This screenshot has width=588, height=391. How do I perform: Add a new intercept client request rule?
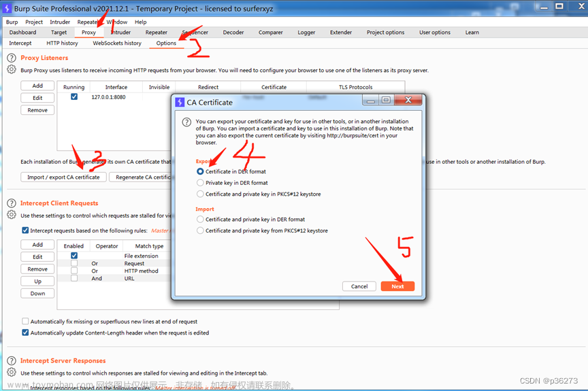37,245
